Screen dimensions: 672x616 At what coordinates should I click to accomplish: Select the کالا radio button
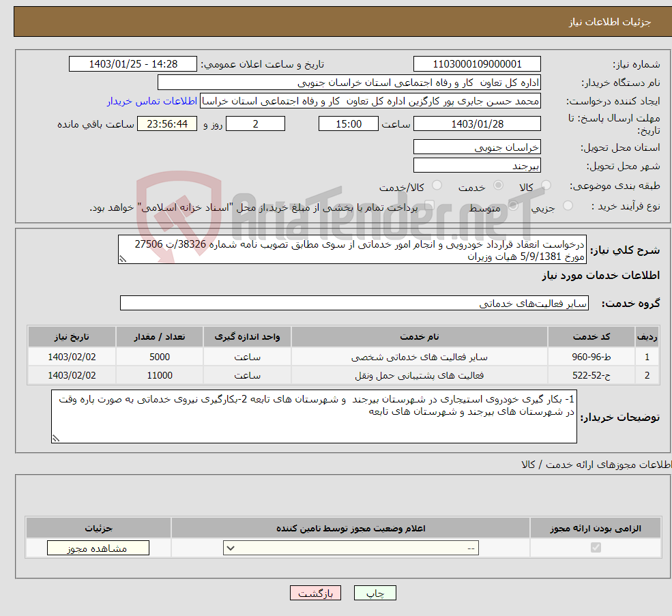[x=546, y=185]
